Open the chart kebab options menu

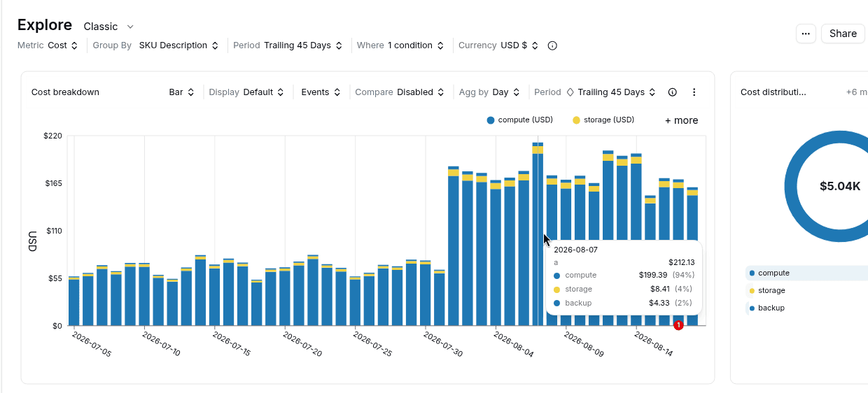pos(694,92)
